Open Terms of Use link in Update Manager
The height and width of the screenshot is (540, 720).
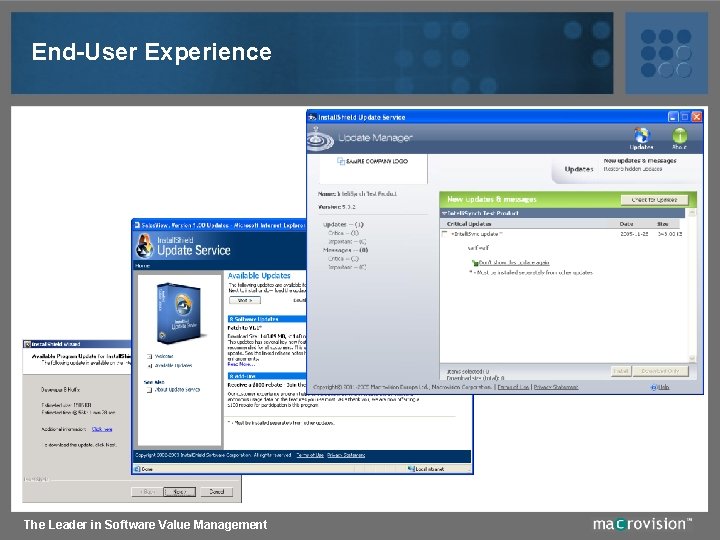[513, 388]
